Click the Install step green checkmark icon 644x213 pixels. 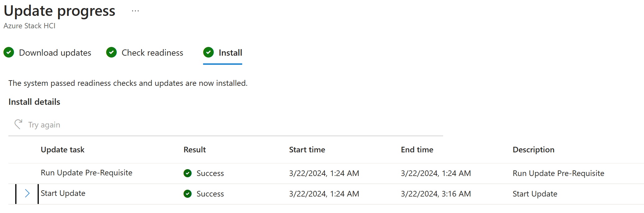tap(208, 52)
